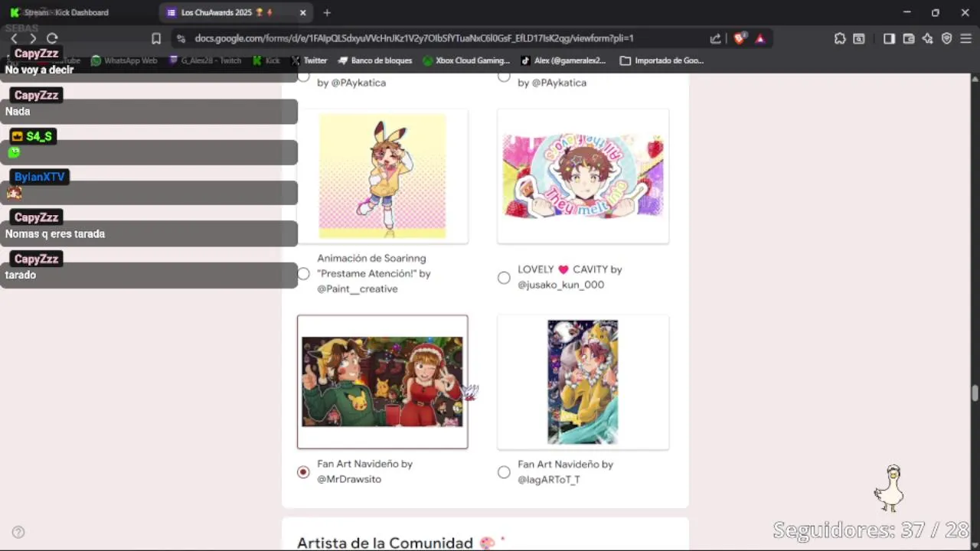Open the G_Alex28 - Twitch bookmark
The height and width of the screenshot is (551, 980).
205,60
